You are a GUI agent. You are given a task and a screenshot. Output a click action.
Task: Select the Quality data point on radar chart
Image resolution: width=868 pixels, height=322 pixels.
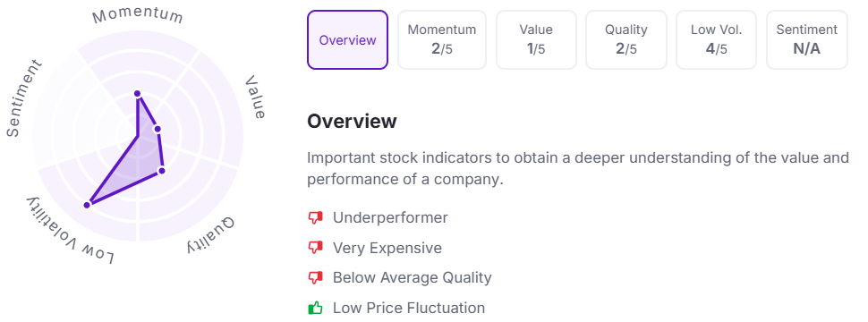tap(162, 171)
